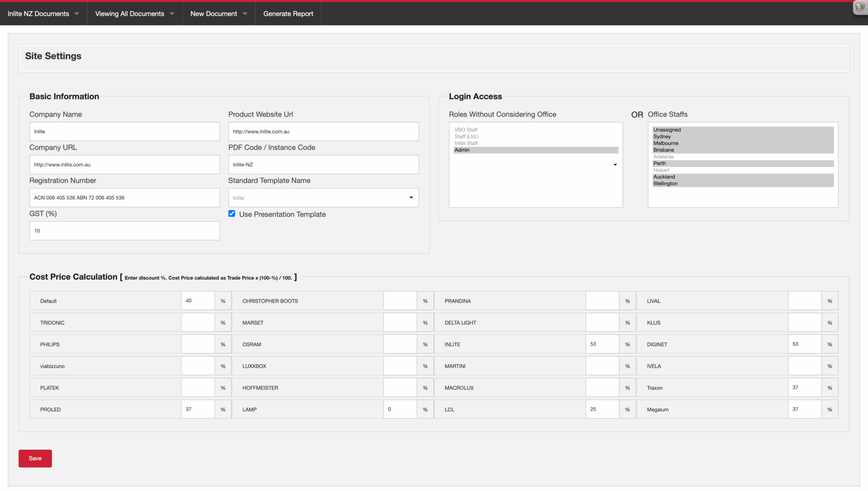Click the GST (%) input field
This screenshot has height=491, width=868.
click(124, 231)
